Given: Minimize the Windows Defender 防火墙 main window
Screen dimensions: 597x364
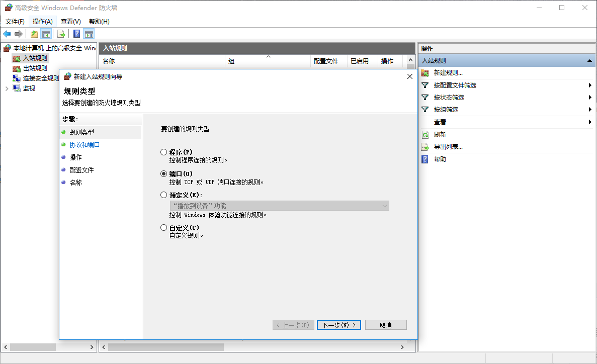Looking at the screenshot, I should (x=539, y=8).
